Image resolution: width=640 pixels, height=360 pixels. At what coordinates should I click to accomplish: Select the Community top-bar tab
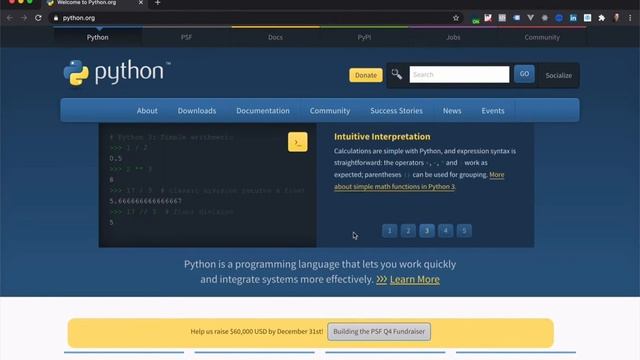(x=542, y=37)
